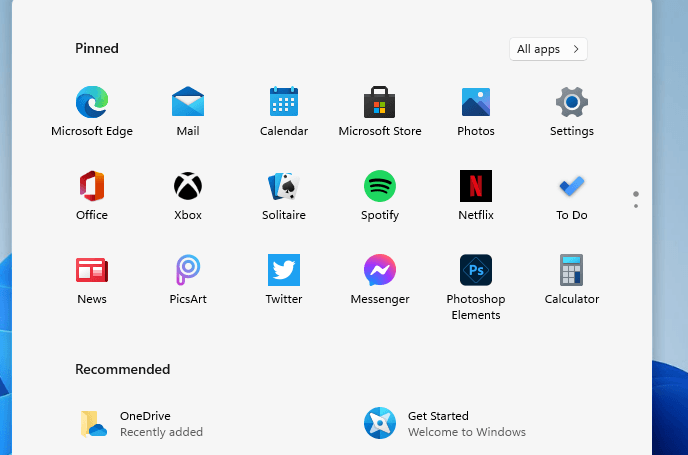This screenshot has height=455, width=688.
Task: Click the 'Recently added' text under OneDrive
Action: (161, 432)
